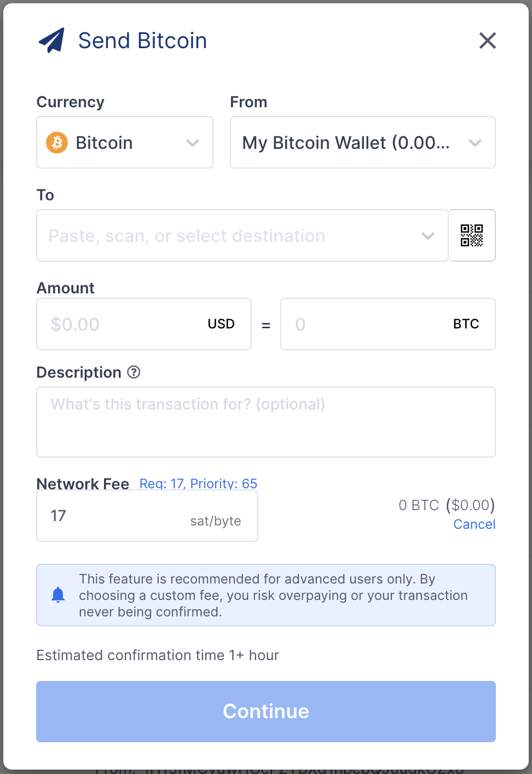
Task: Cancel the custom network fee
Action: click(475, 524)
